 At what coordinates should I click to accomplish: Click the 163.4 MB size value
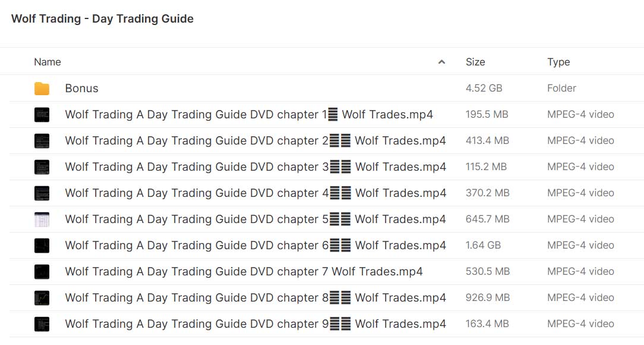487,324
